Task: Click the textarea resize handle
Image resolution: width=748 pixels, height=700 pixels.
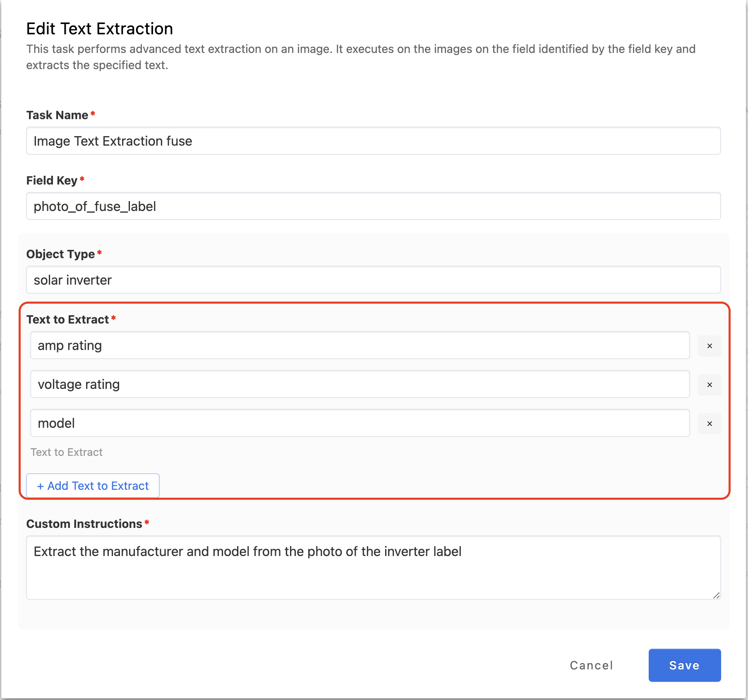Action: point(716,595)
